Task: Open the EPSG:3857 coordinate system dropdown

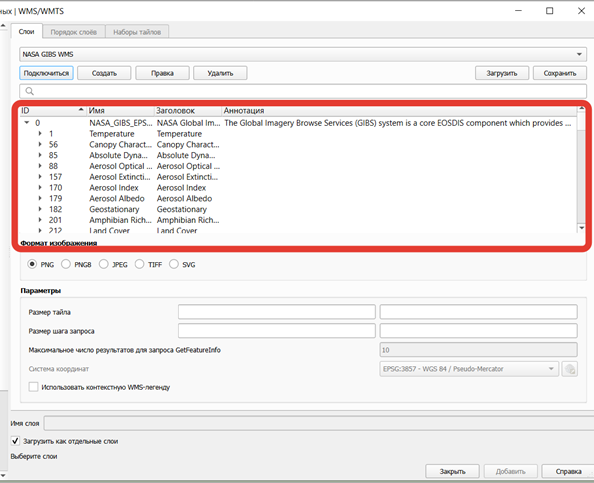Action: 469,369
